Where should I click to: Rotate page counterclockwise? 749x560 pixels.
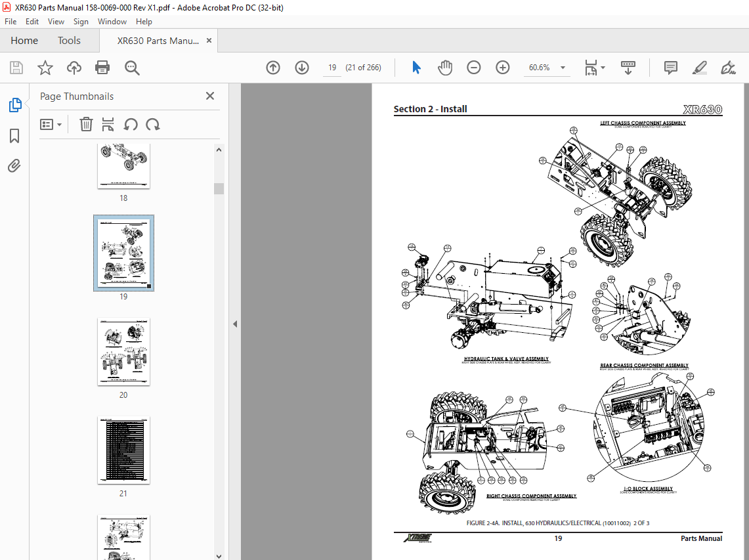pyautogui.click(x=131, y=125)
